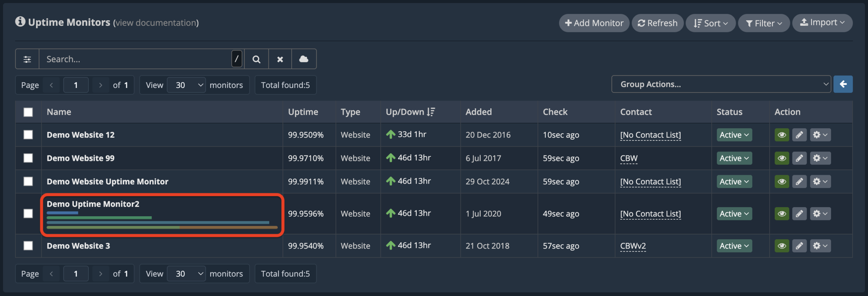Open the CBW contact link
This screenshot has height=296, width=868.
(629, 158)
